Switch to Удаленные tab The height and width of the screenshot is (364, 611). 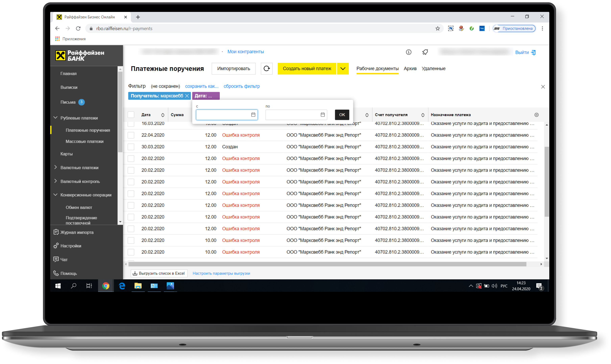433,68
